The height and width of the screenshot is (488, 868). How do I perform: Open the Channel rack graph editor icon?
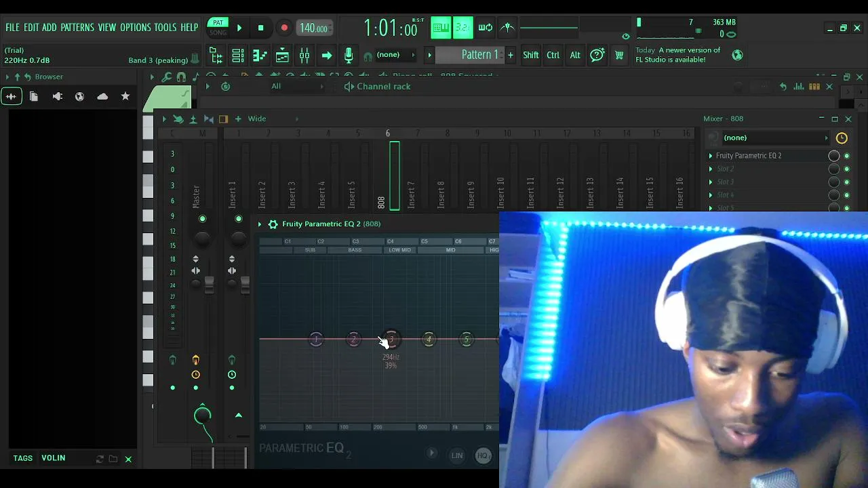(x=799, y=86)
